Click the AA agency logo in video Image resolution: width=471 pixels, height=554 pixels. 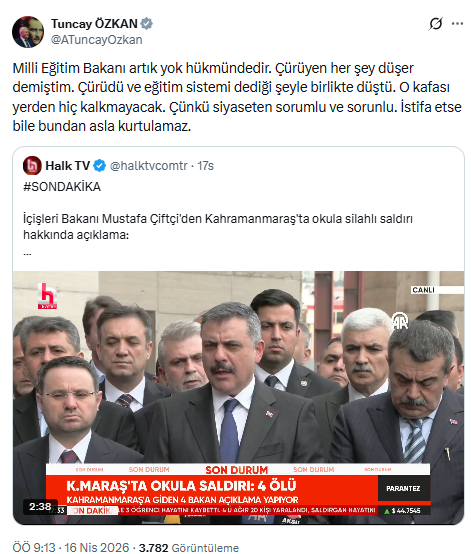[400, 321]
